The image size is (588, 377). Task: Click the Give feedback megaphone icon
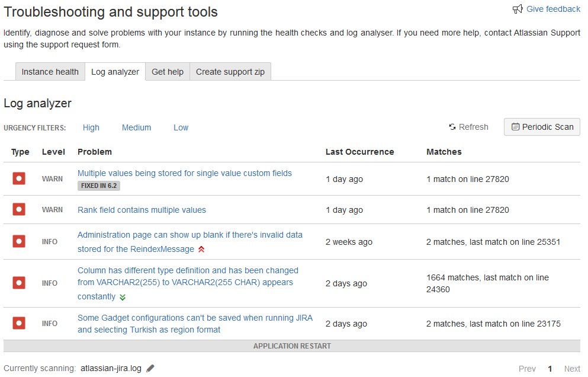click(x=518, y=9)
